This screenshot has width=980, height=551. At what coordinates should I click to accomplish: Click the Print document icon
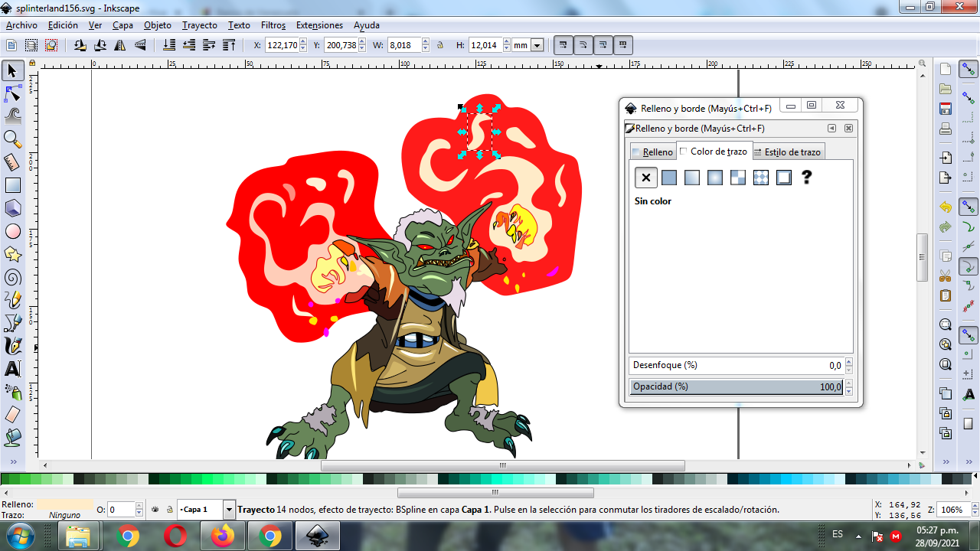point(946,129)
